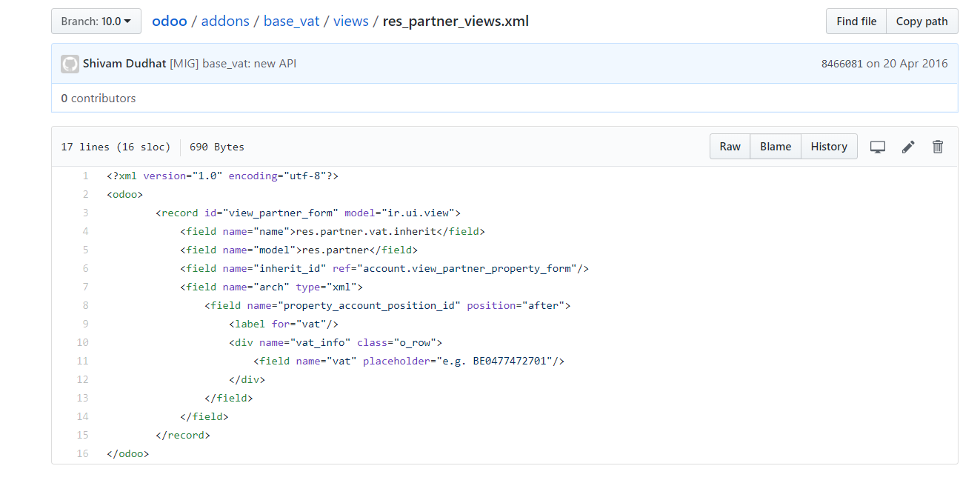The width and height of the screenshot is (980, 483).
Task: Open the Branch: 10.0 dropdown
Action: [96, 21]
